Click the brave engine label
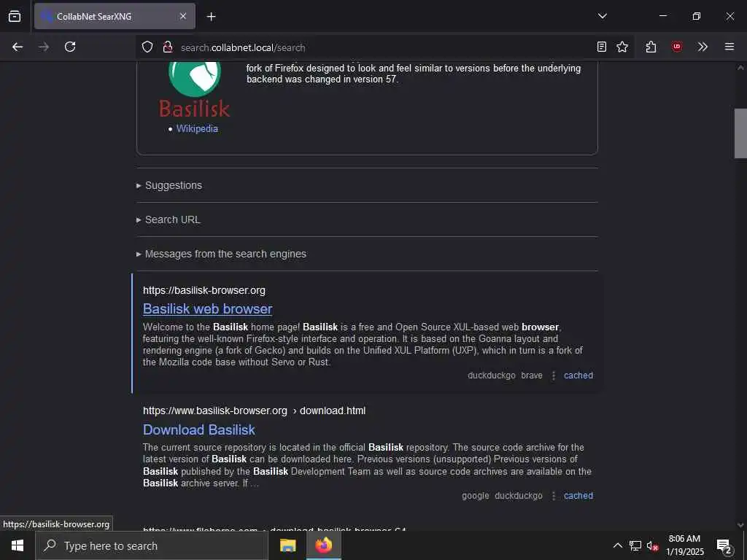 (532, 376)
